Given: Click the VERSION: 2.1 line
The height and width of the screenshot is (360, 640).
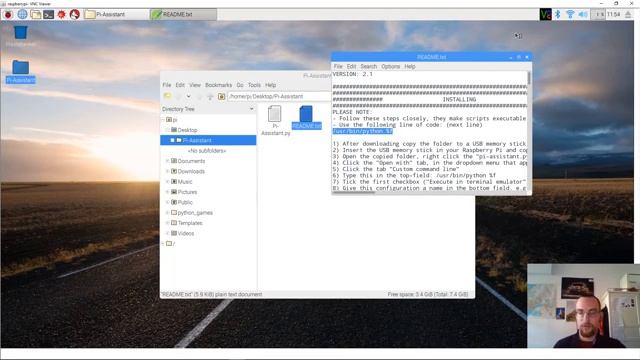Looking at the screenshot, I should (353, 74).
